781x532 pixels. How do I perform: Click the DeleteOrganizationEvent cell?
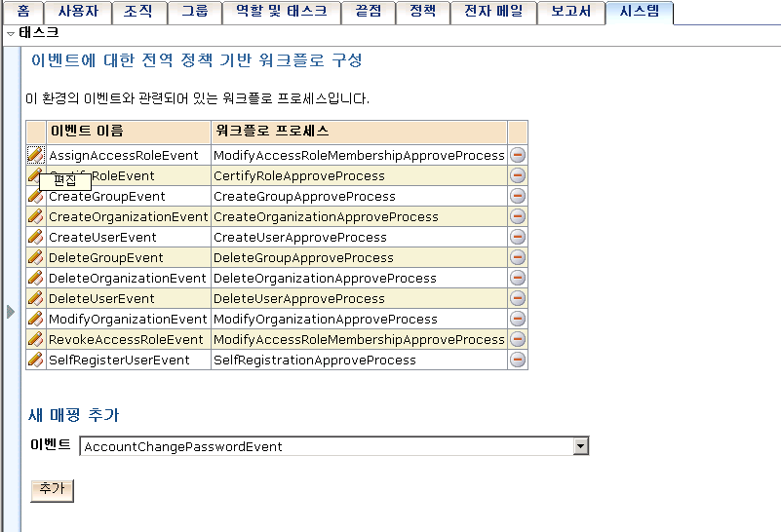click(129, 278)
